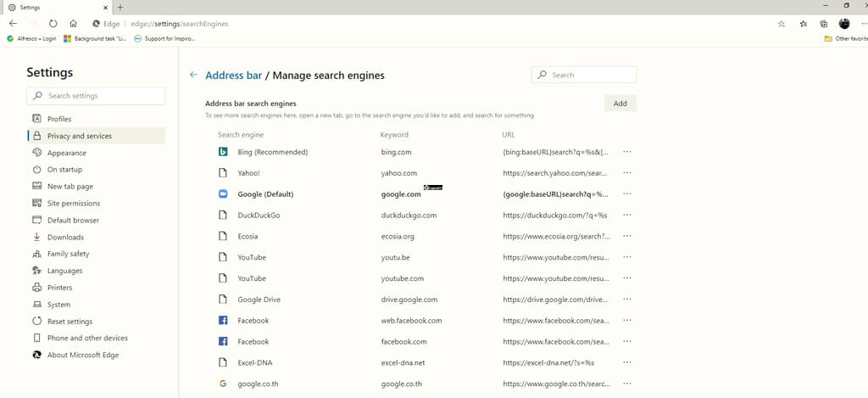
Task: Return to Address bar via back arrow
Action: 193,75
